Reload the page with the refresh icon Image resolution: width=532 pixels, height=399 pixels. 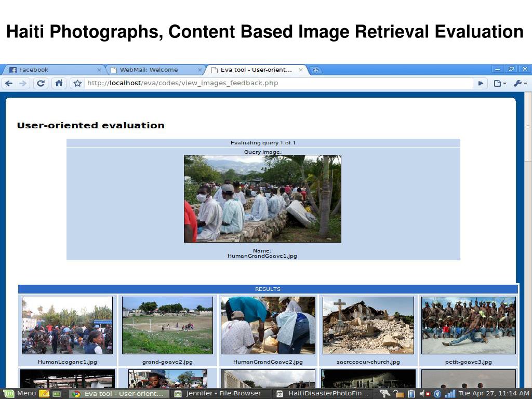[41, 83]
